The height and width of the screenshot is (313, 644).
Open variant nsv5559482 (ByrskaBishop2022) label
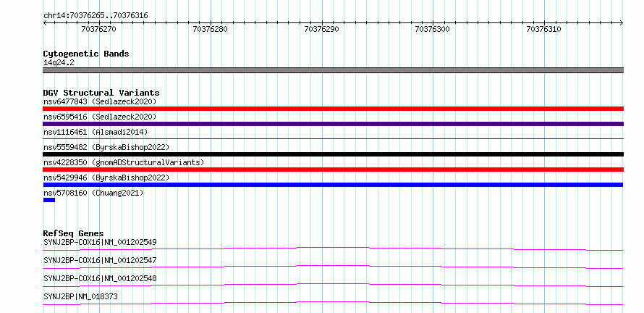pos(106,147)
